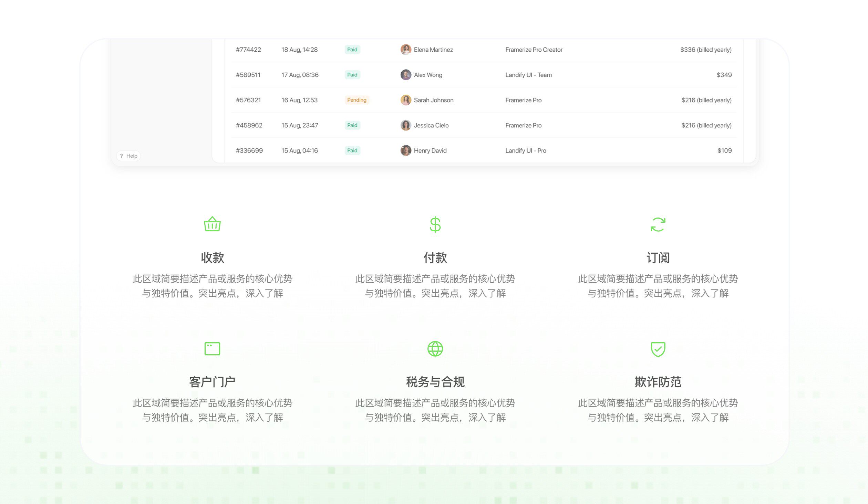Screen dimensions: 868x504
Task: Click the subscription refresh arrows icon
Action: click(x=658, y=224)
